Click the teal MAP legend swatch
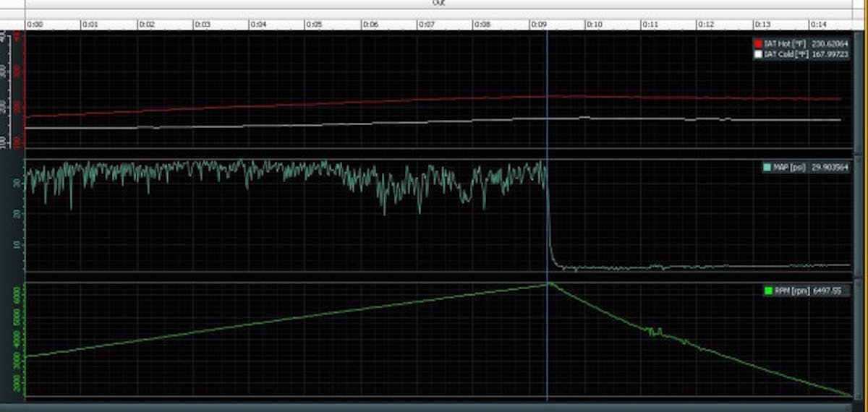868x412 pixels. click(767, 167)
